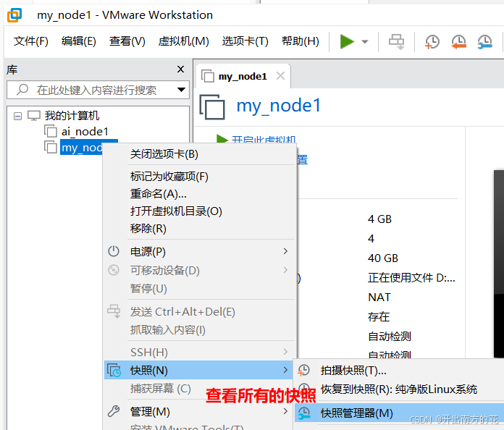504x430 pixels.
Task: Open the 帮助(H) menu
Action: (x=301, y=41)
